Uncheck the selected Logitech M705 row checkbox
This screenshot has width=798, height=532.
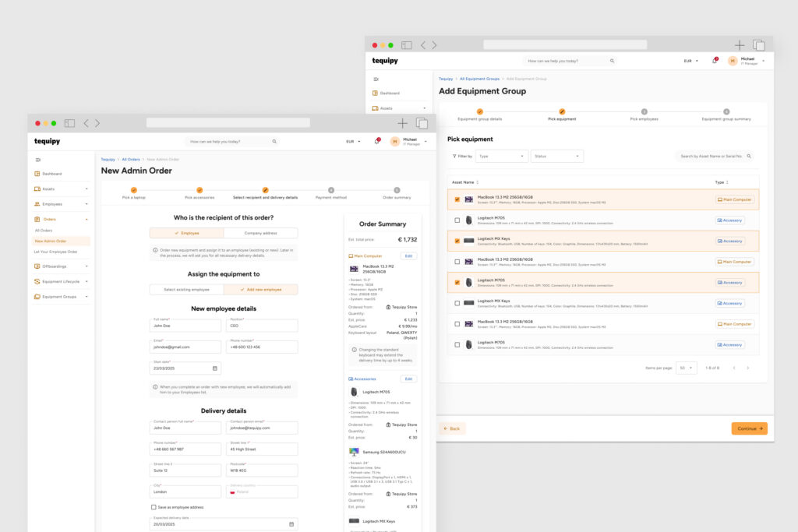click(x=457, y=283)
